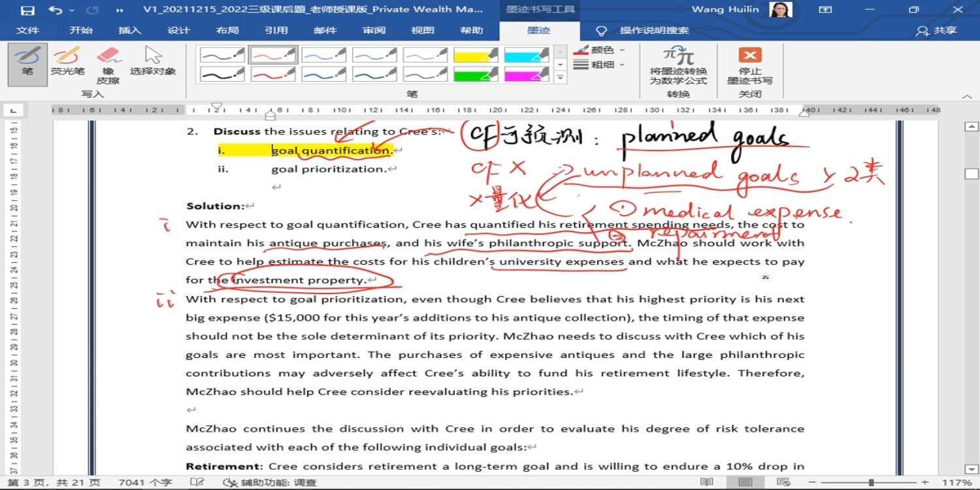
Task: Select the cyan highlighter swatch
Action: point(527,55)
